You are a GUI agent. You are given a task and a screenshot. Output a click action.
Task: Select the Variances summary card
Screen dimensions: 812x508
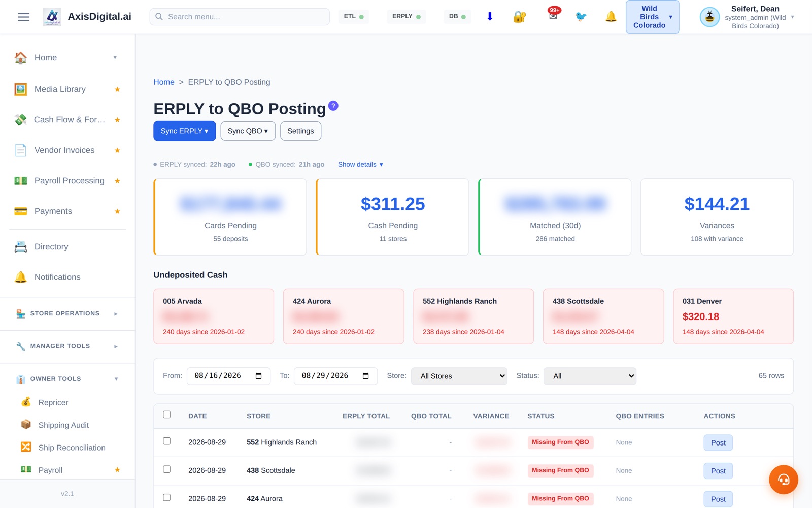point(717,217)
